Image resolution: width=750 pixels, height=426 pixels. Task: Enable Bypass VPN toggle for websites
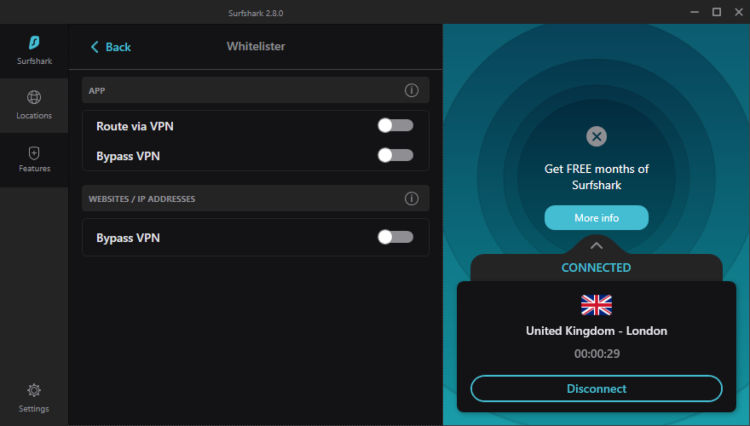pos(395,237)
